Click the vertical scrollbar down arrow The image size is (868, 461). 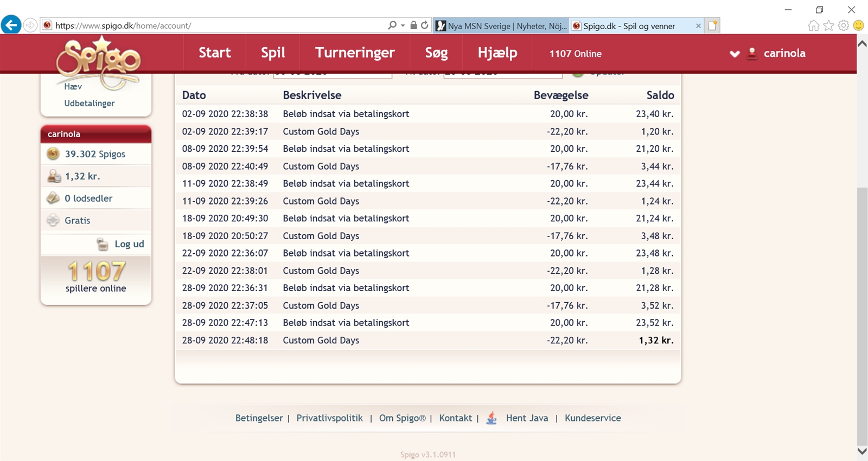point(861,451)
